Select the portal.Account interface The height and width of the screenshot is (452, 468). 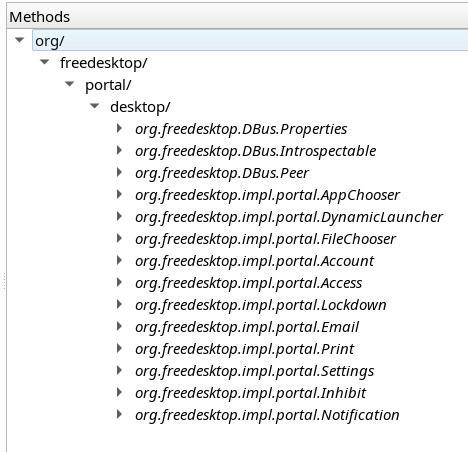coord(254,261)
